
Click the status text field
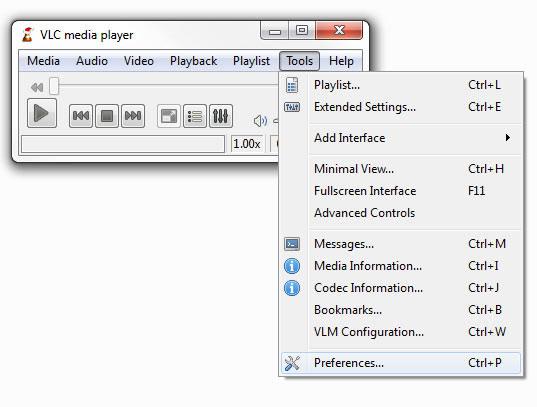click(x=123, y=144)
